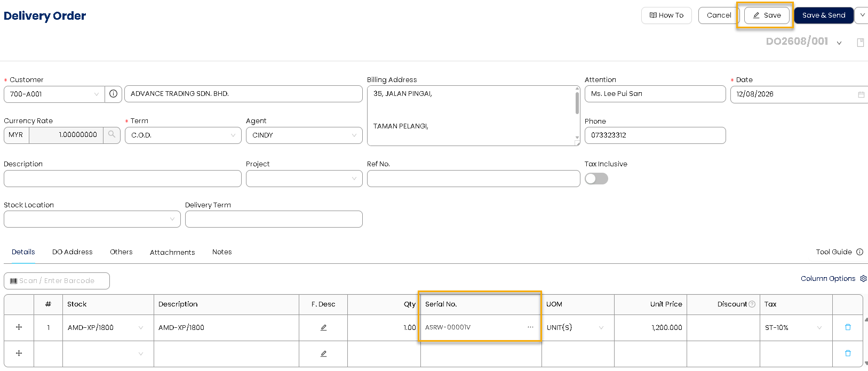Screen dimensions: 868x371
Task: Open the Stock Location dropdown
Action: 172,219
